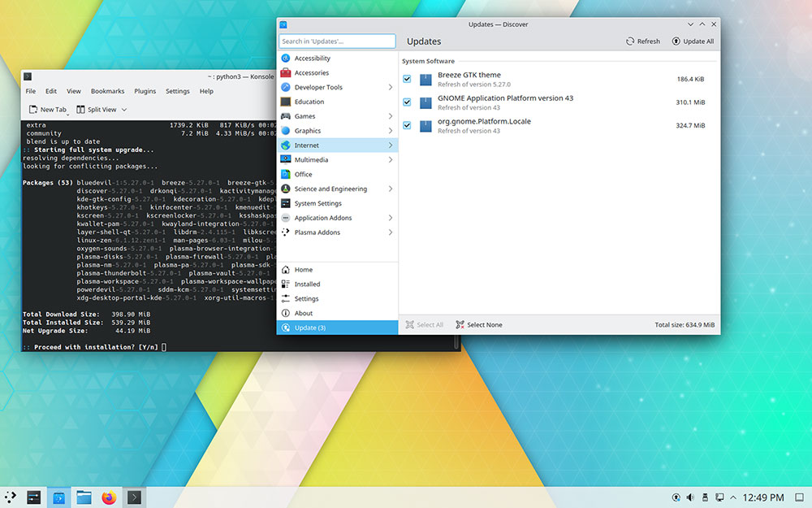Image resolution: width=812 pixels, height=508 pixels.
Task: Open the System Settings taskbar launcher
Action: (x=33, y=497)
